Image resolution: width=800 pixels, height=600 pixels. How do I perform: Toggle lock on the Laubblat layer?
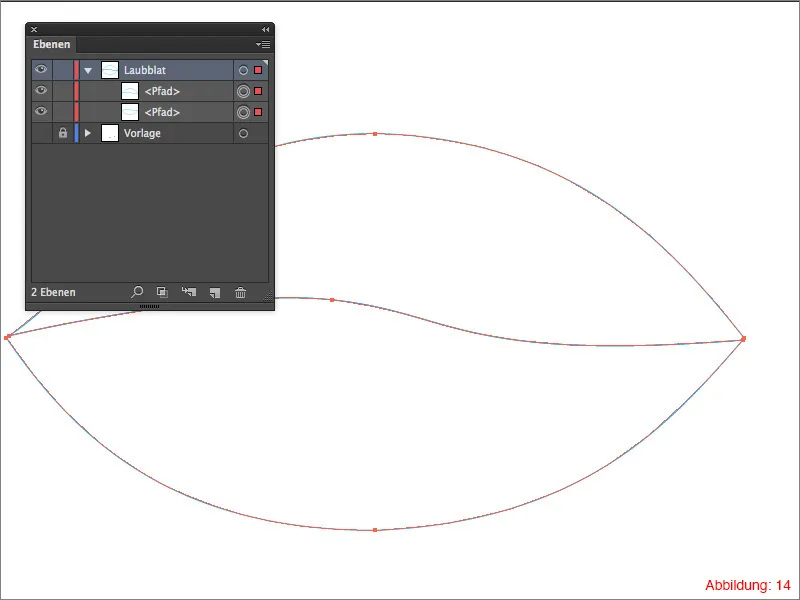(63, 70)
